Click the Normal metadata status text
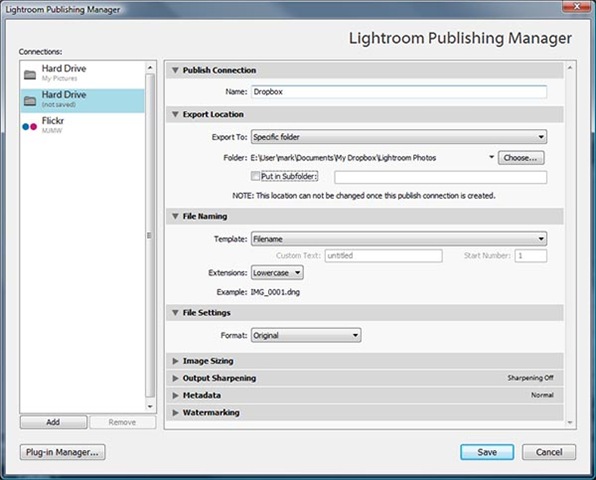The image size is (596, 480). coord(542,395)
